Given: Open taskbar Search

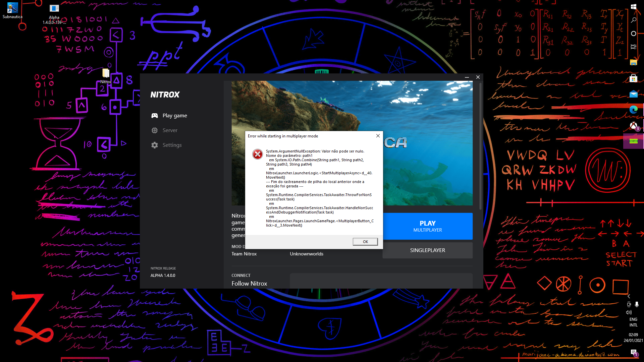Looking at the screenshot, I should point(633,20).
